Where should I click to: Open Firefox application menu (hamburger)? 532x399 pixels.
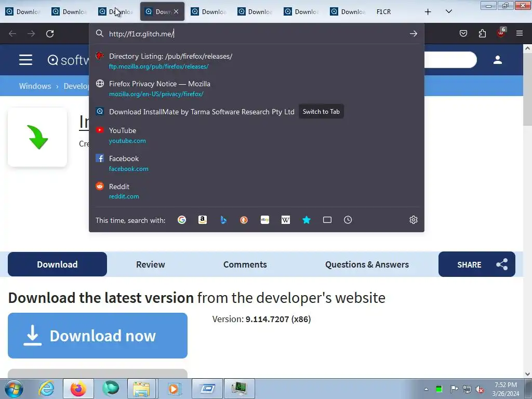coord(520,33)
